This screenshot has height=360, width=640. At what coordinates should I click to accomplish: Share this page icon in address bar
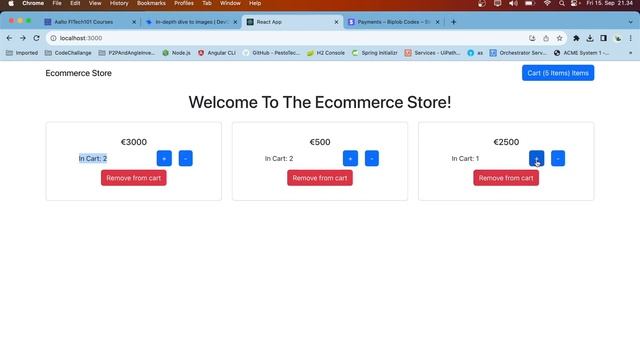click(x=546, y=38)
